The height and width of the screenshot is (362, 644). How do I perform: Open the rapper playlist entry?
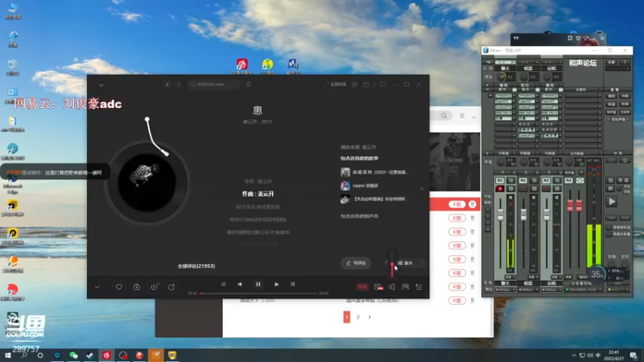click(x=360, y=186)
